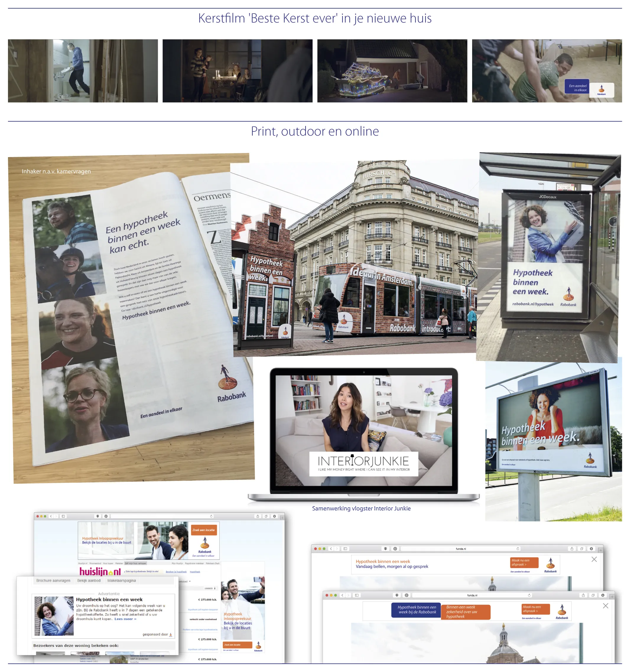Viewport: 637px width, 672px height.
Task: Click orange 'Binnen een week zekerheid' bubble
Action: [466, 612]
